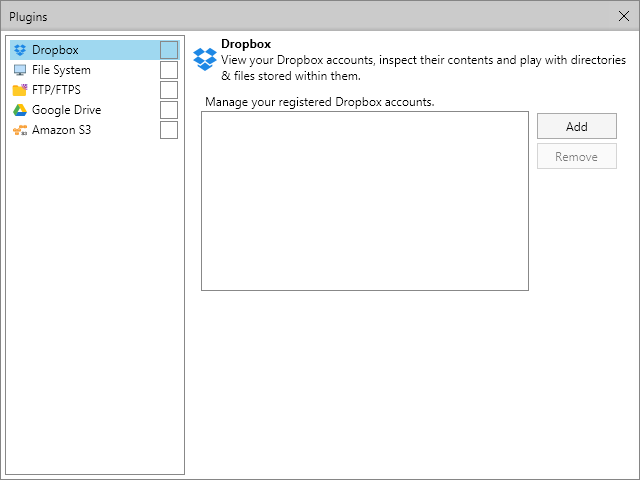
Task: Click the large Dropbox logo in header
Action: pos(205,59)
